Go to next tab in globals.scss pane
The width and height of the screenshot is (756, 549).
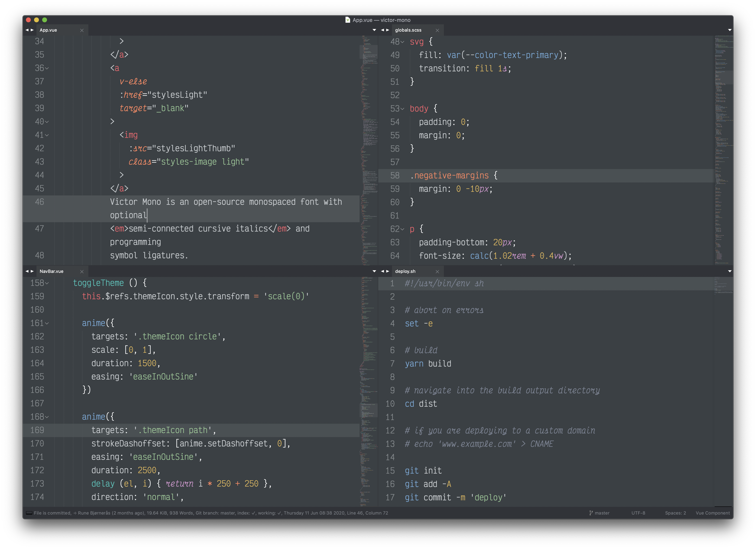pyautogui.click(x=388, y=30)
